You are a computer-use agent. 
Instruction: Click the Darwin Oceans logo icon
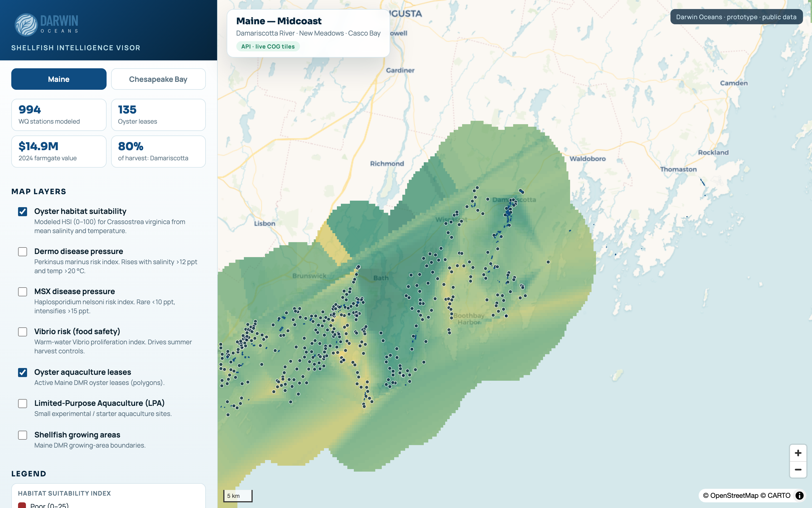click(26, 25)
